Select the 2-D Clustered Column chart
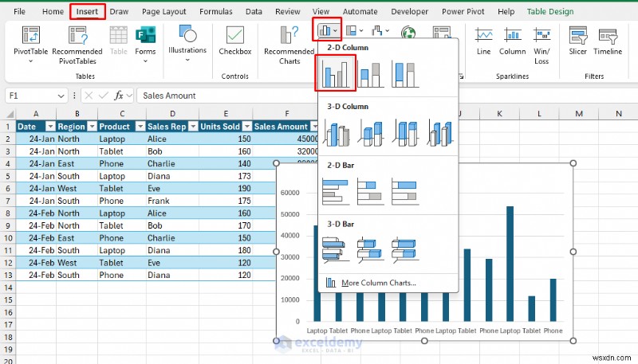 click(336, 73)
